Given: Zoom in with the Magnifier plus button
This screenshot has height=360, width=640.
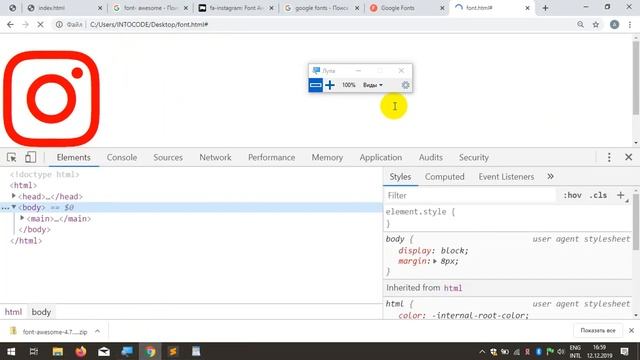Looking at the screenshot, I should [330, 85].
